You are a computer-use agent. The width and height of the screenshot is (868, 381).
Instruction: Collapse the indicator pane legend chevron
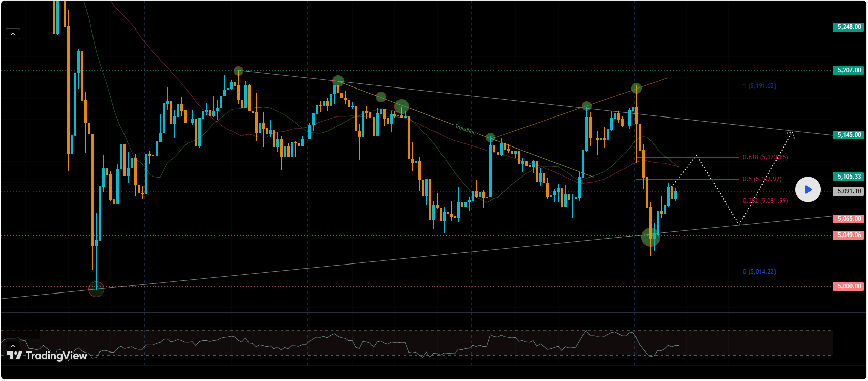click(x=13, y=346)
